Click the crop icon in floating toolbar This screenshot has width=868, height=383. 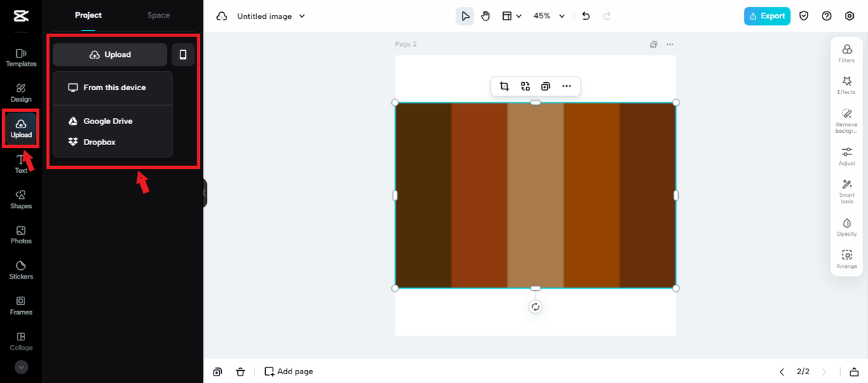coord(505,86)
